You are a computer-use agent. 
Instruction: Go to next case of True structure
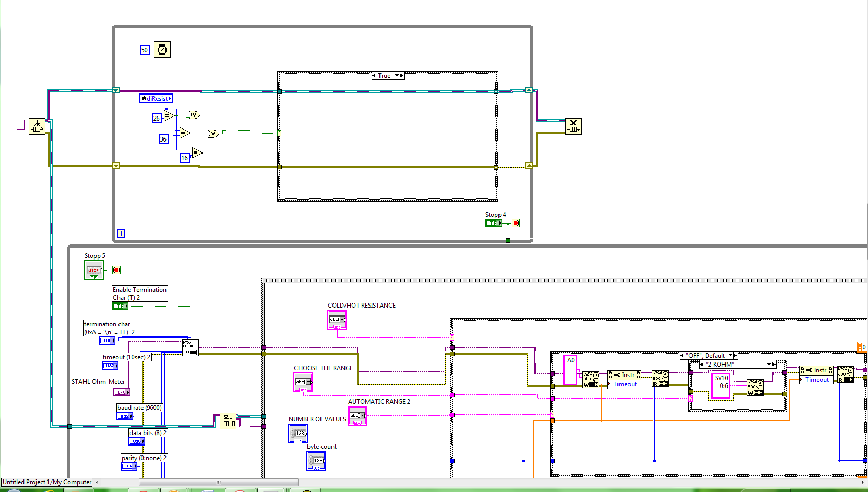(x=402, y=76)
